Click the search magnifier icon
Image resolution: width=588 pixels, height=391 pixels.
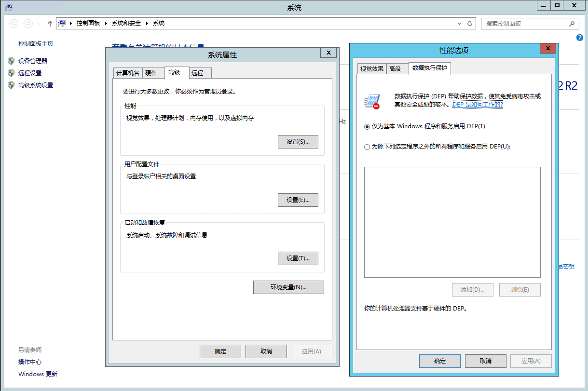(572, 23)
